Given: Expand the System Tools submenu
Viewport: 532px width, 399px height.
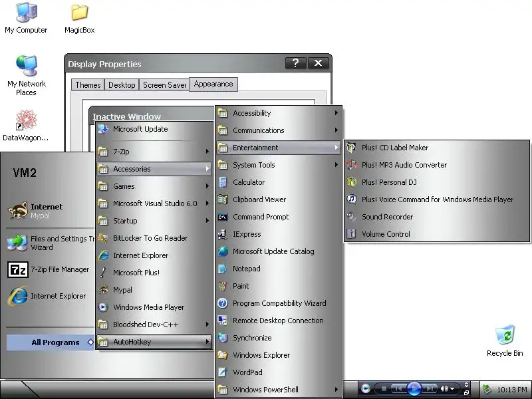Looking at the screenshot, I should pos(278,165).
